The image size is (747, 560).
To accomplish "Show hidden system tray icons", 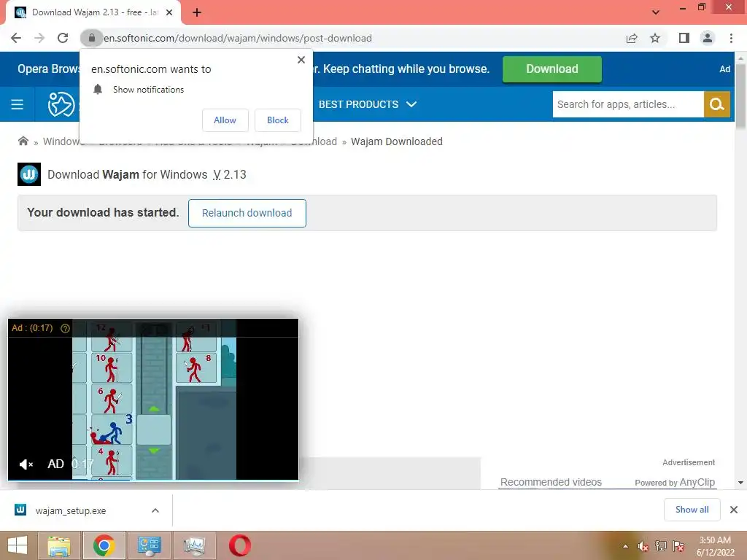I will point(625,546).
